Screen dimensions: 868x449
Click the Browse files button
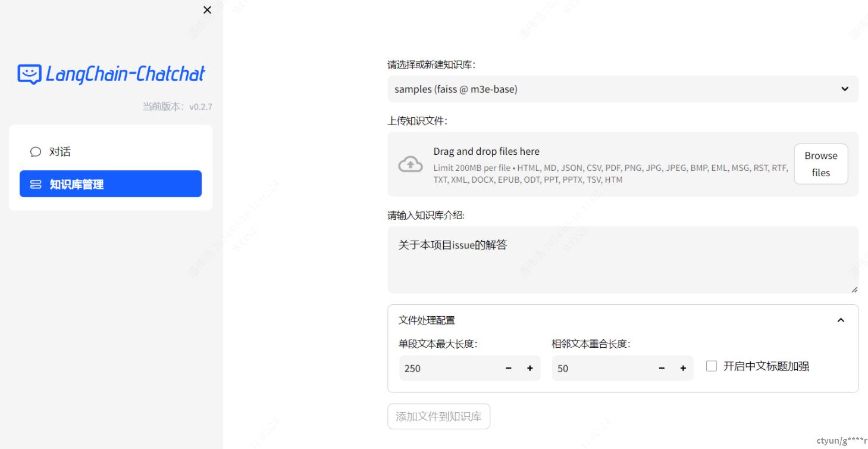pos(820,164)
